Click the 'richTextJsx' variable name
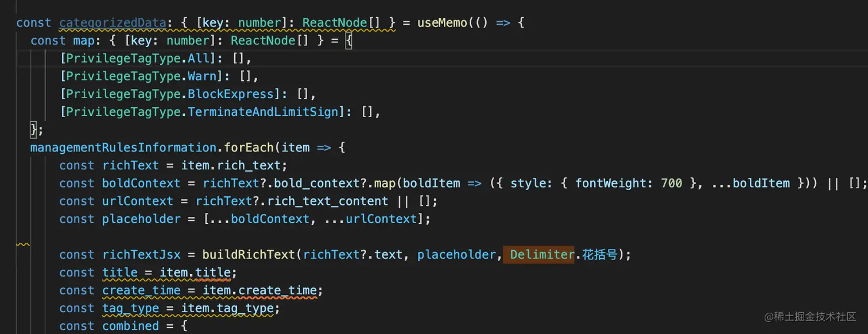The image size is (868, 334). [141, 254]
